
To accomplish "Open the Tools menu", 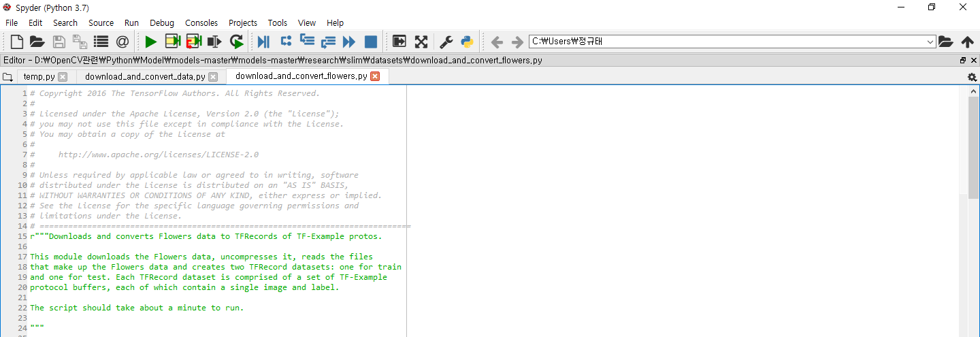I will pyautogui.click(x=277, y=22).
